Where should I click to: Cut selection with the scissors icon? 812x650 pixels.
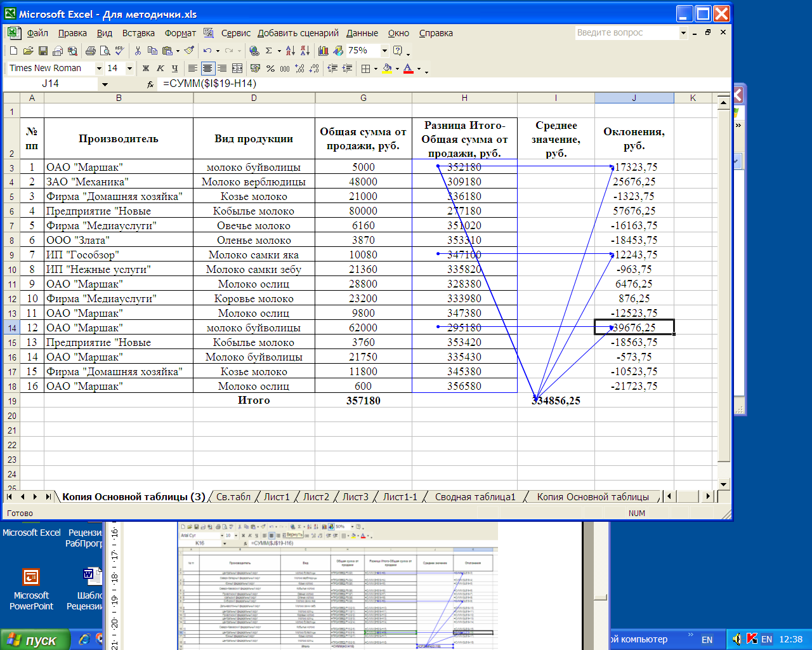[x=138, y=51]
